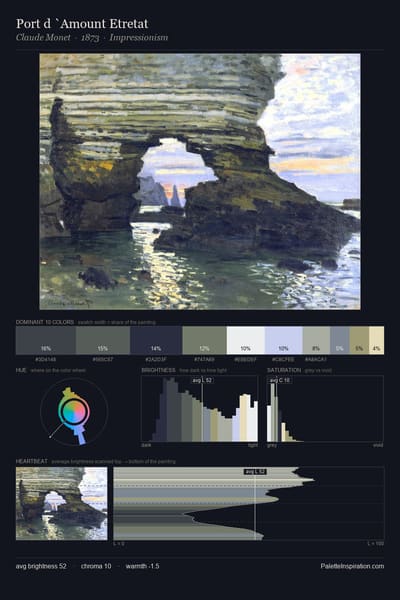Select the slate blue-gray 5% swatch

(340, 340)
